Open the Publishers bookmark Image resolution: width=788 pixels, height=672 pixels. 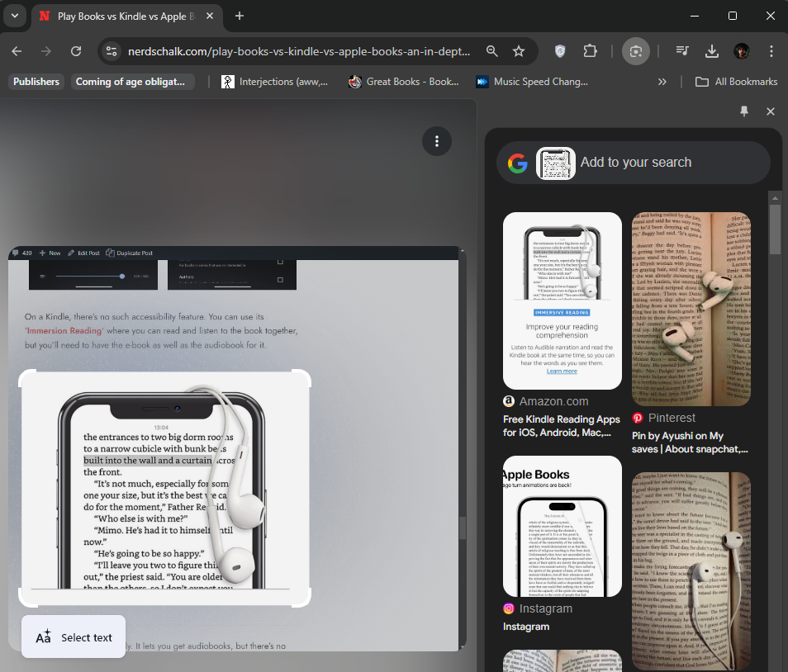pyautogui.click(x=36, y=82)
